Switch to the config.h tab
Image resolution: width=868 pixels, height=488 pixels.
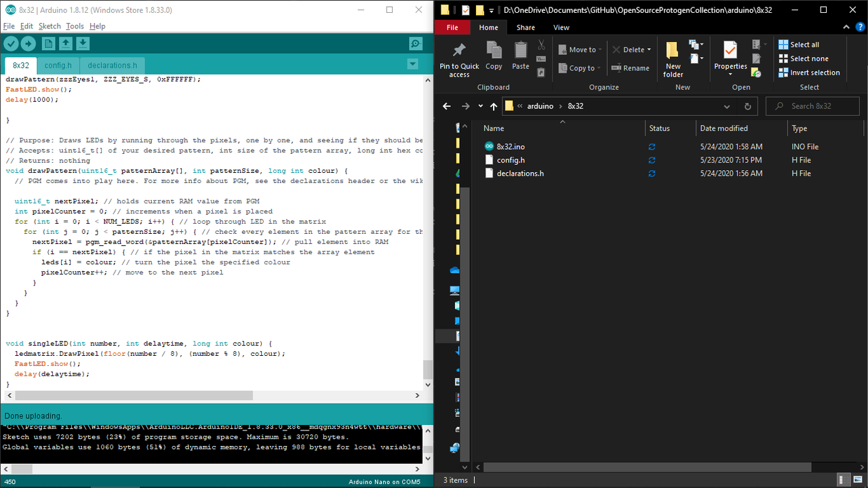tap(58, 65)
